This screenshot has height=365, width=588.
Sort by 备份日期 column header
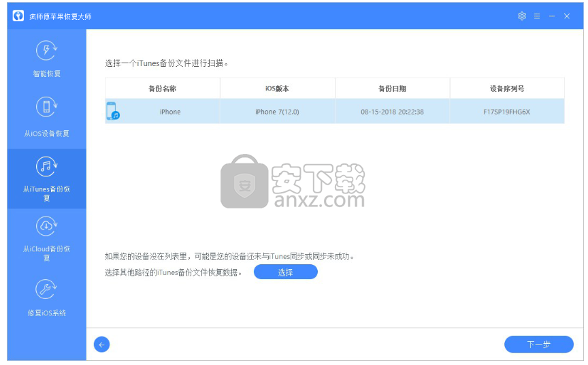point(392,89)
